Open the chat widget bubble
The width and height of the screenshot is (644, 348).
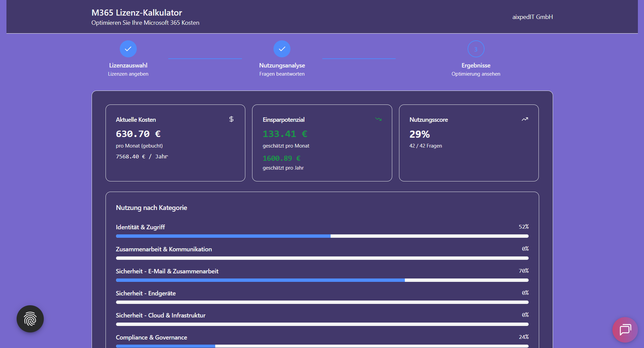(625, 330)
